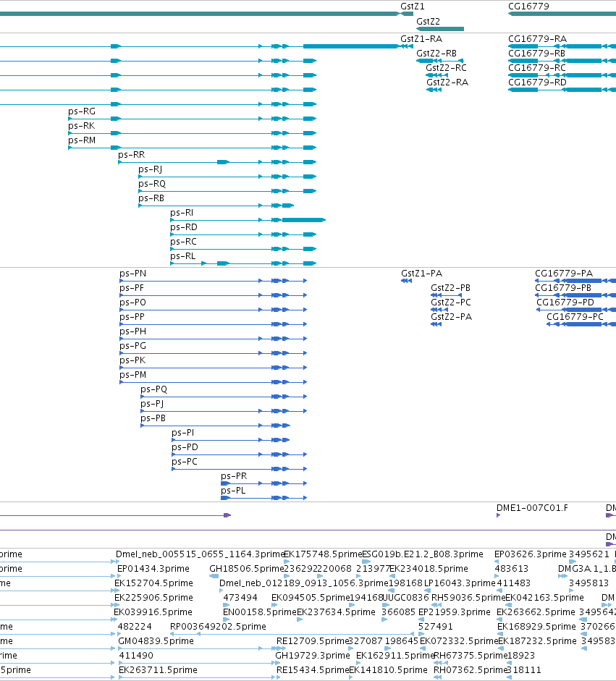Click EST label GH19729.3prime
This screenshot has height=681, width=616.
pyautogui.click(x=313, y=656)
